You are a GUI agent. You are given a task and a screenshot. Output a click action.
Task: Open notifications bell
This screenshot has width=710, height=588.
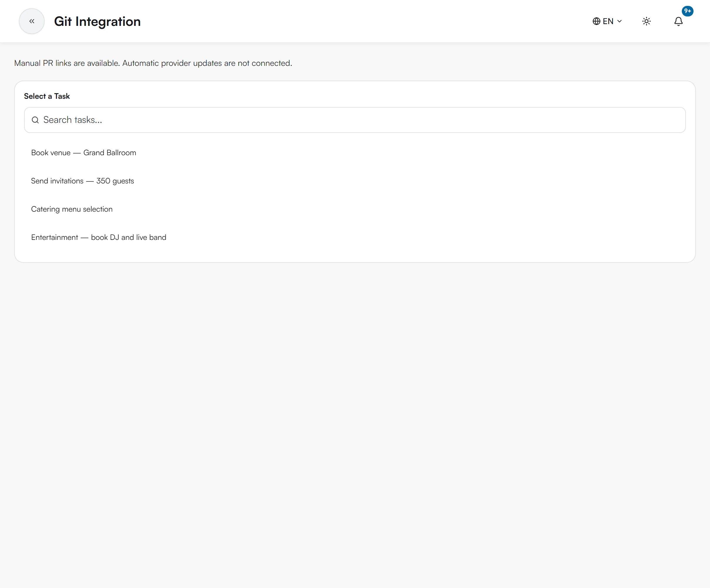(x=679, y=21)
